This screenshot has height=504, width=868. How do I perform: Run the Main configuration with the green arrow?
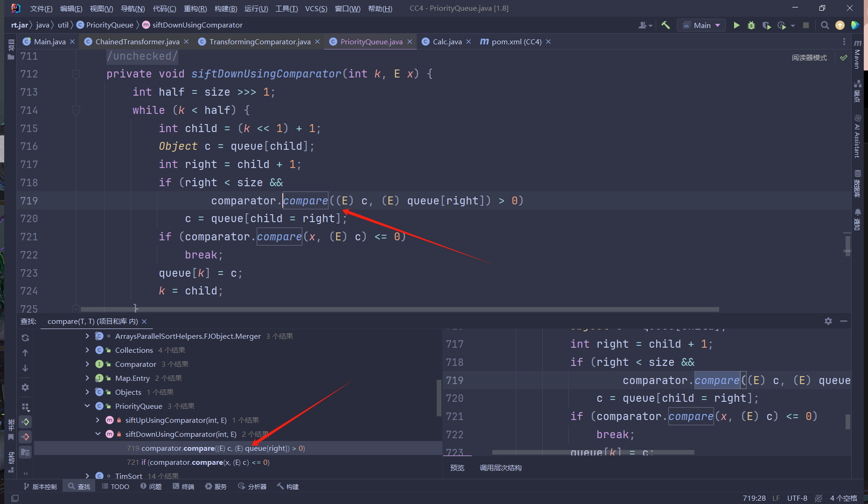[736, 25]
